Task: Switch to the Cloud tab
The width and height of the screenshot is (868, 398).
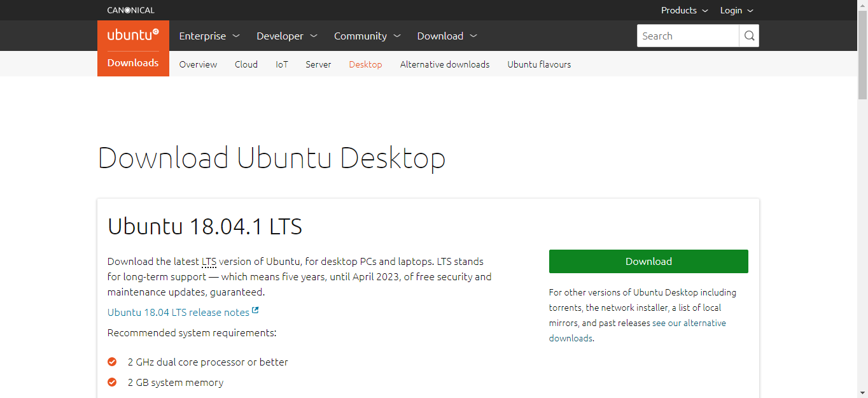Action: point(246,64)
